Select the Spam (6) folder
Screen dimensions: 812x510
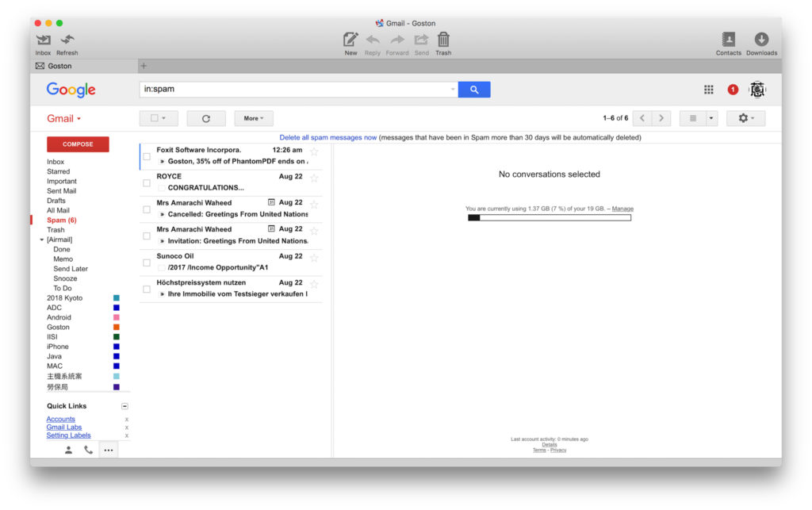[61, 220]
